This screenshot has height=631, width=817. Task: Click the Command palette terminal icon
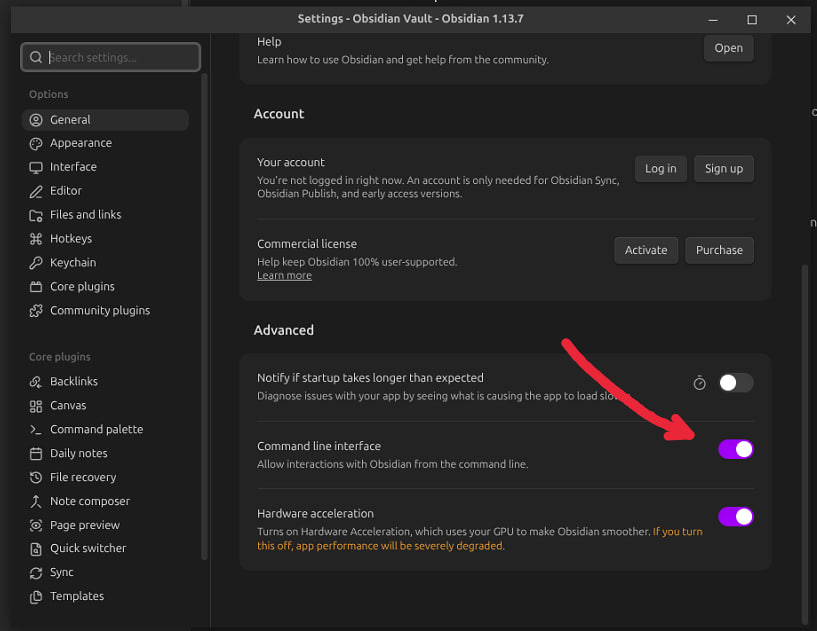point(36,430)
